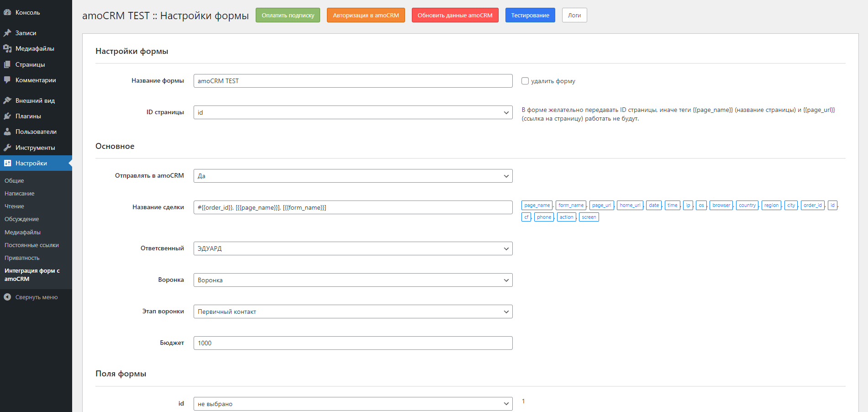868x412 pixels.
Task: Expand the Этап воронки dropdown
Action: coord(352,311)
